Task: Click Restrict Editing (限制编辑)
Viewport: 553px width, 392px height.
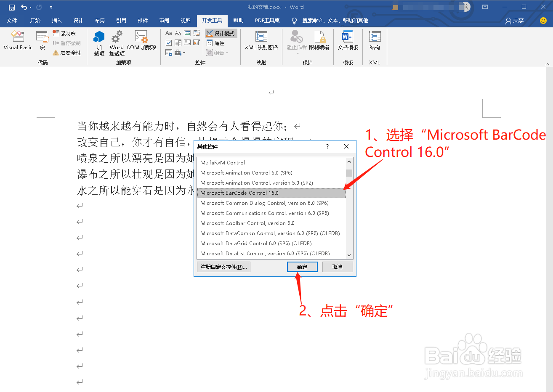Action: pos(319,40)
